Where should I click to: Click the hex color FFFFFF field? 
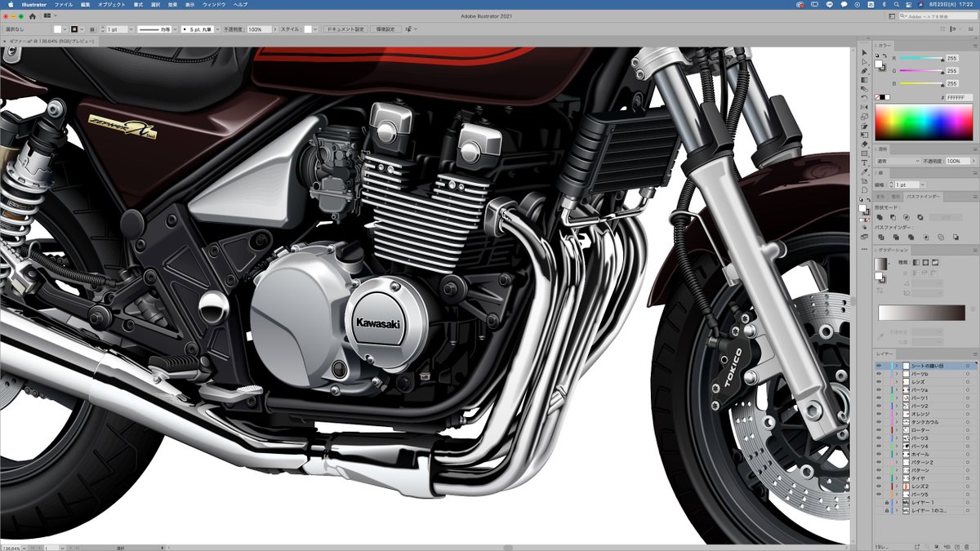click(960, 97)
